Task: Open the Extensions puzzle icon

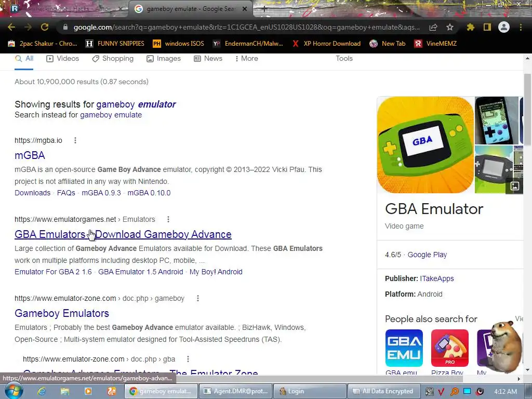Action: 470,27
